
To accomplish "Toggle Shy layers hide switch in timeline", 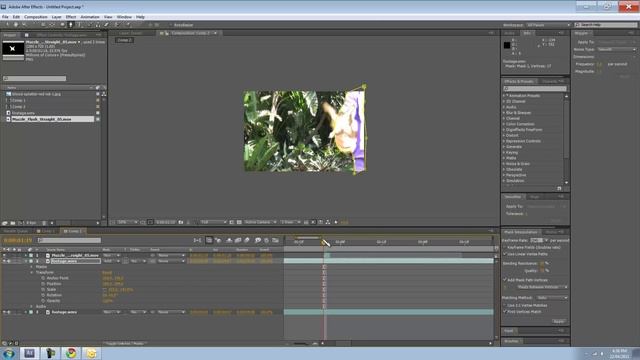I will point(229,240).
